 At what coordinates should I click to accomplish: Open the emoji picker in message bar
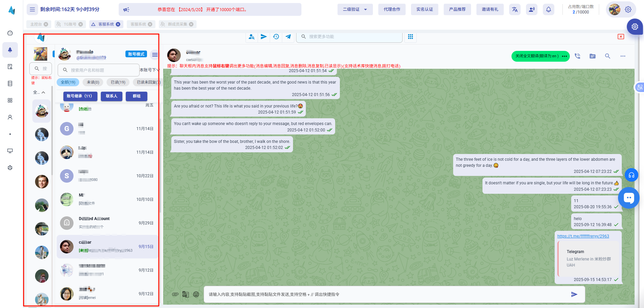tap(196, 294)
